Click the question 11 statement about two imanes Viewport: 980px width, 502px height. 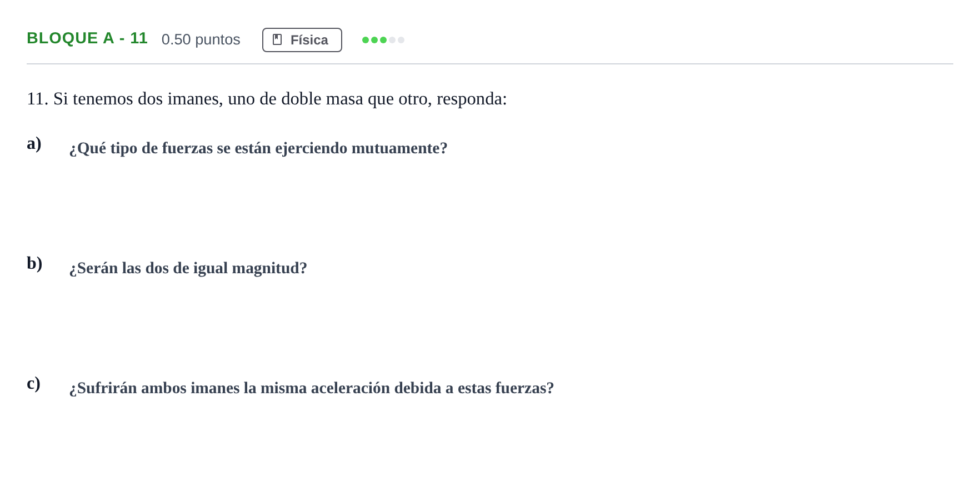(267, 99)
